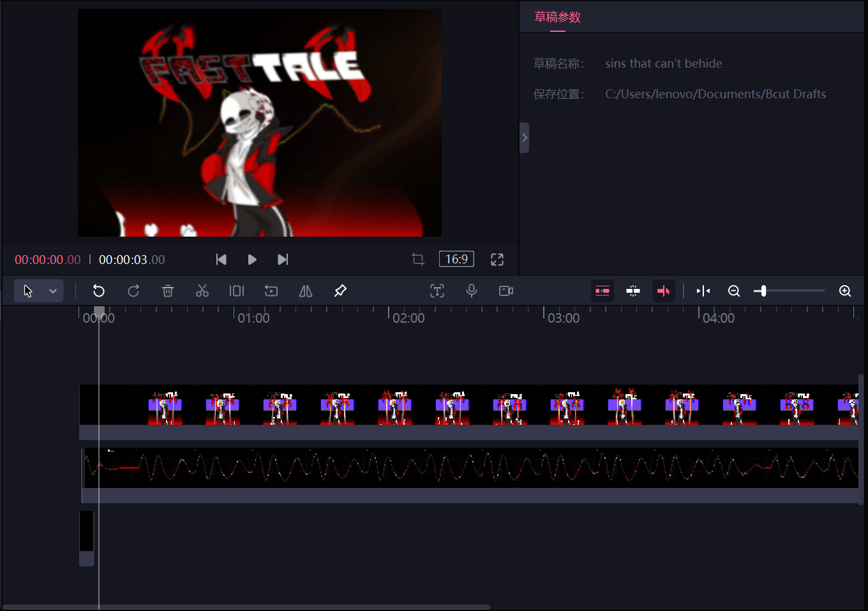868x611 pixels.
Task: Open the camera screen recording tool
Action: click(x=506, y=291)
